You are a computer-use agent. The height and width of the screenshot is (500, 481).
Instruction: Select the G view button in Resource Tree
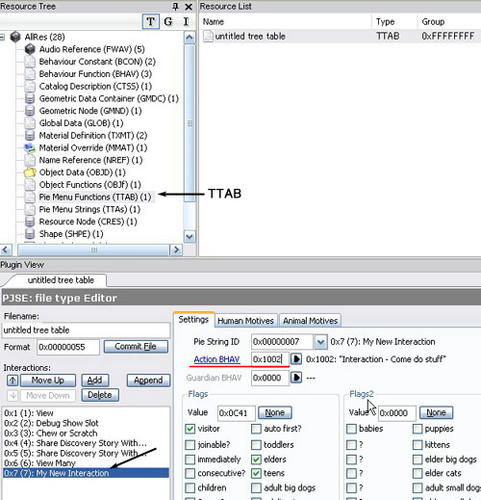pos(168,22)
